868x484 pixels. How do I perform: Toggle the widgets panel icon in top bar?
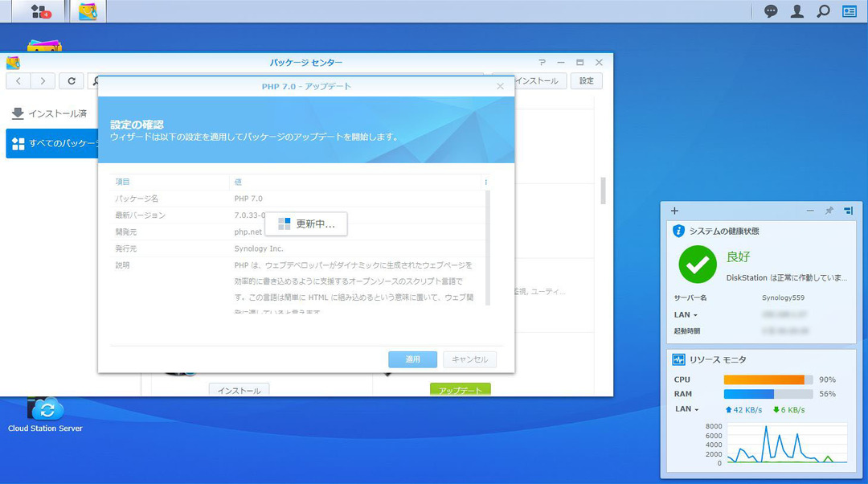[850, 11]
